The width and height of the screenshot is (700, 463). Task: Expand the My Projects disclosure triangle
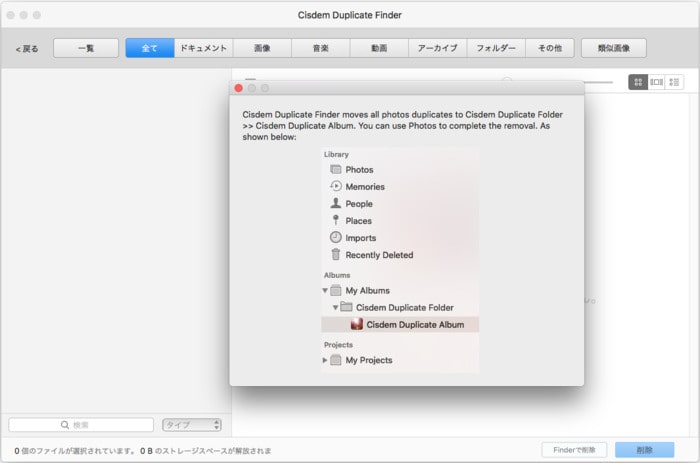pyautogui.click(x=325, y=360)
